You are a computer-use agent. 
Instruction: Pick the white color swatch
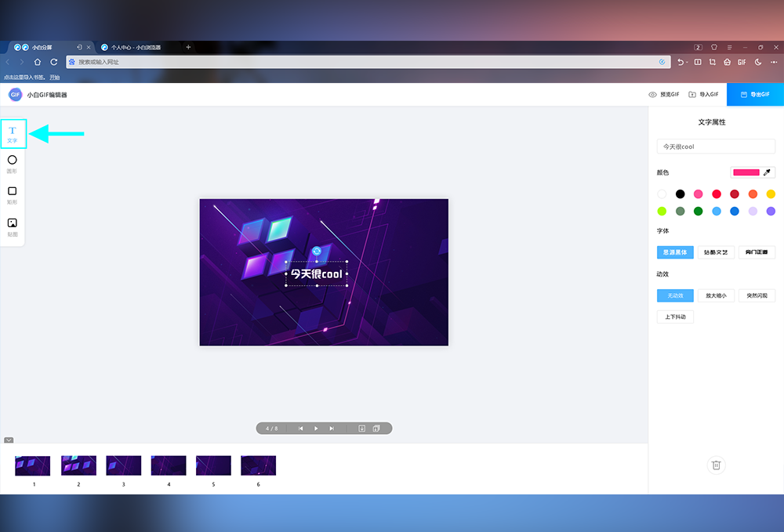tap(662, 194)
